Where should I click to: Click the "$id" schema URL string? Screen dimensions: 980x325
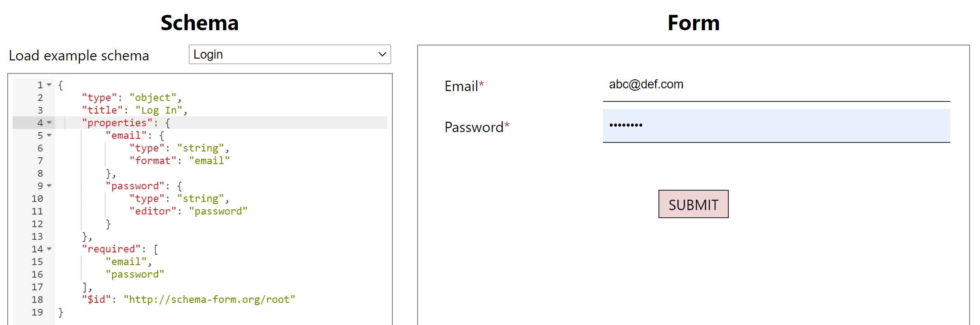coord(210,299)
